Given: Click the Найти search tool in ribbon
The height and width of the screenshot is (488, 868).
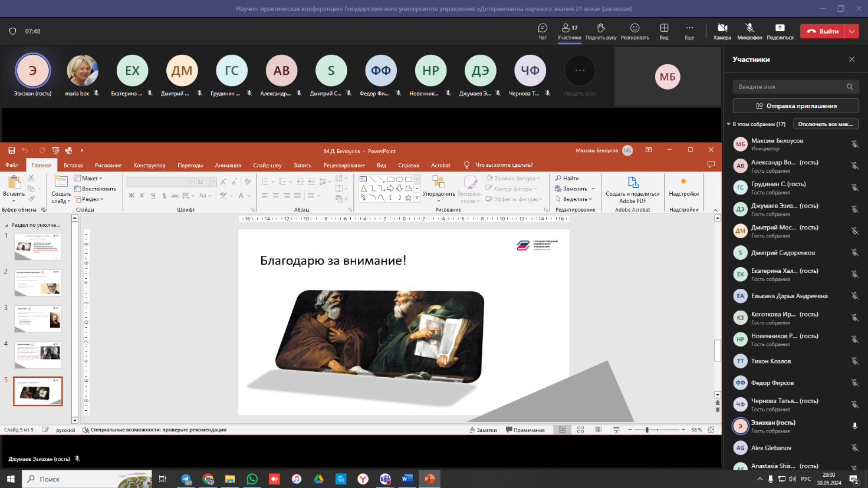Looking at the screenshot, I should point(567,178).
